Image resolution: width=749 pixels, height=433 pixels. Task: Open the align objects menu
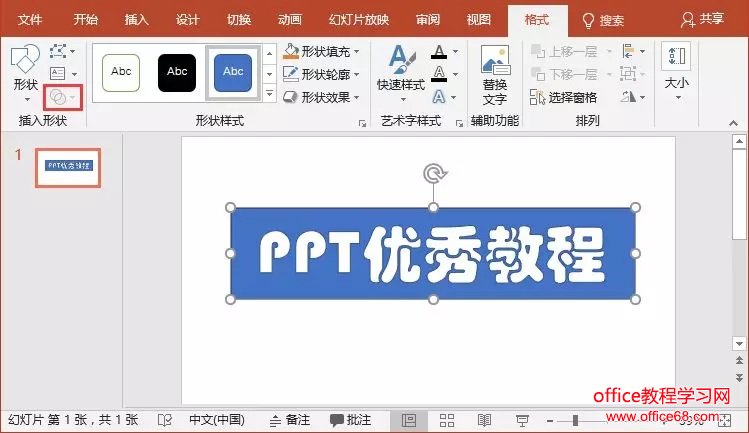[633, 51]
